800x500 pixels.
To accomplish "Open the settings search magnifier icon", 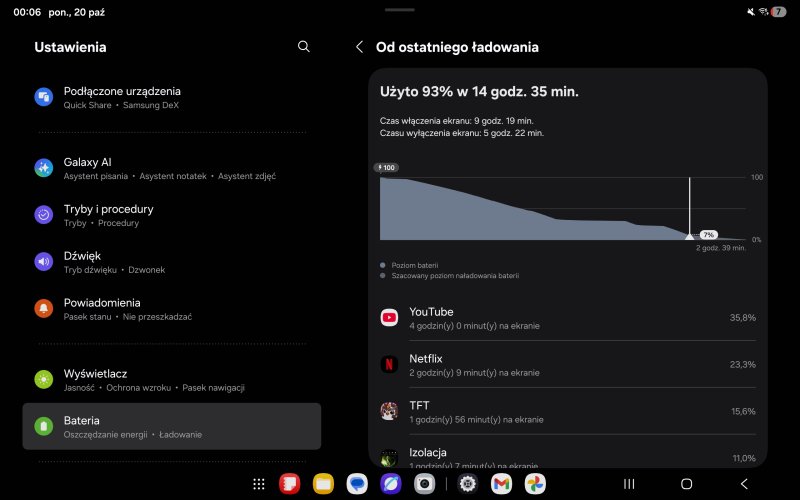I will [304, 47].
